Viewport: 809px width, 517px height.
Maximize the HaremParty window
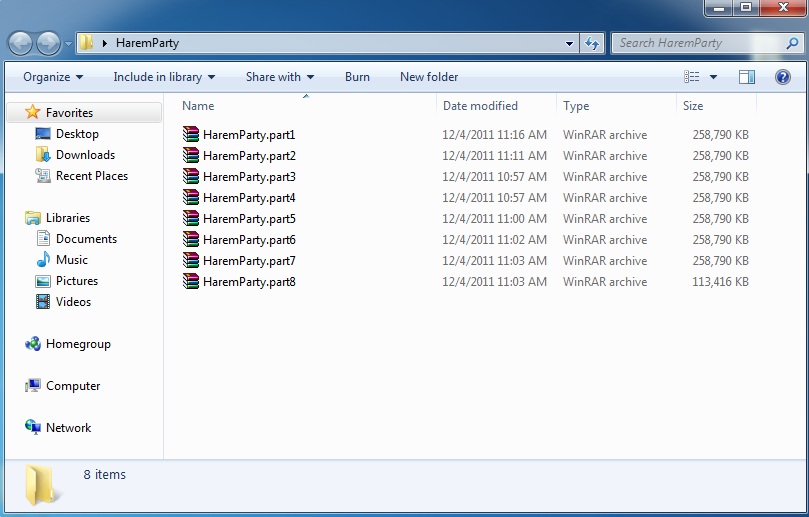coord(746,8)
